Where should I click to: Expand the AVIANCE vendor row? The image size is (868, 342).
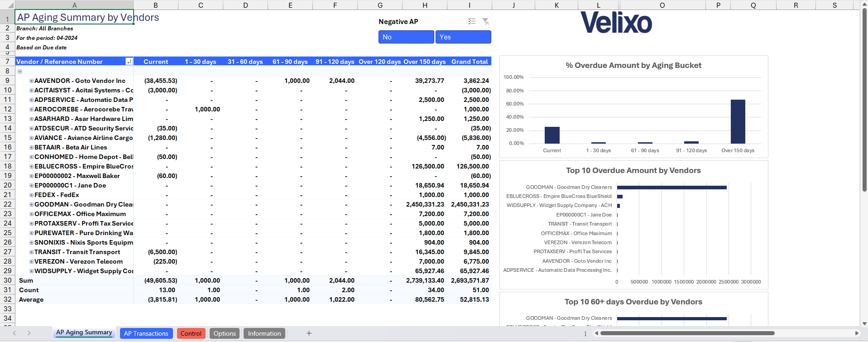[31, 138]
